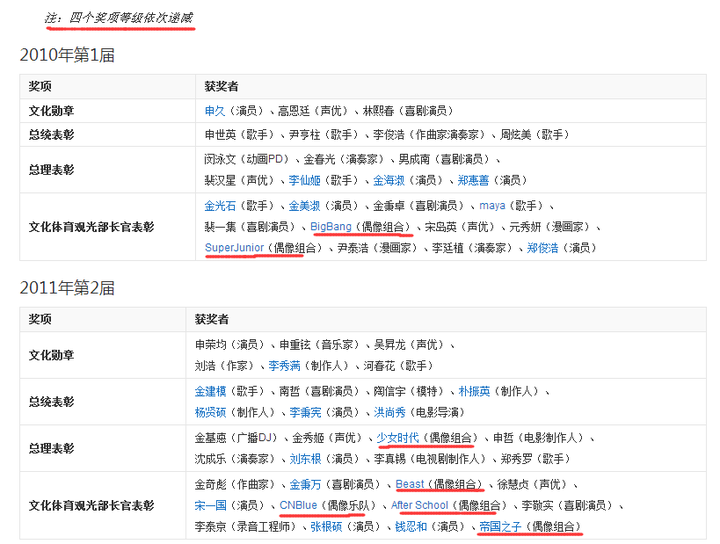Follow the 李秉宪 actor link
720x544 pixels.
305,412
